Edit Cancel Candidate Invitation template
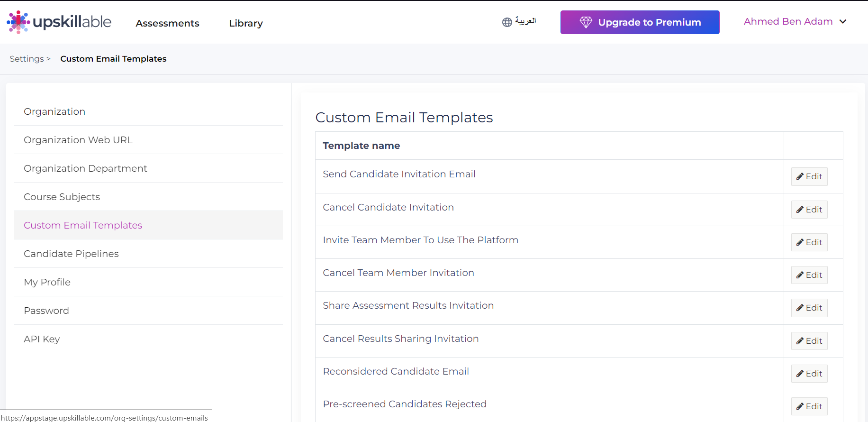The height and width of the screenshot is (422, 868). tap(809, 210)
